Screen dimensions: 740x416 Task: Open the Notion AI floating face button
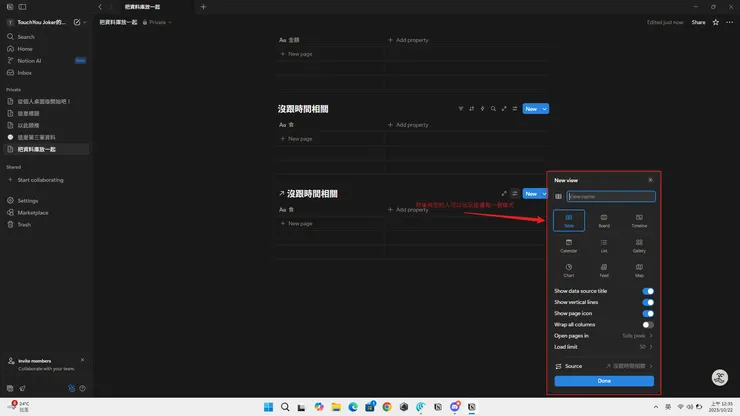pos(720,377)
